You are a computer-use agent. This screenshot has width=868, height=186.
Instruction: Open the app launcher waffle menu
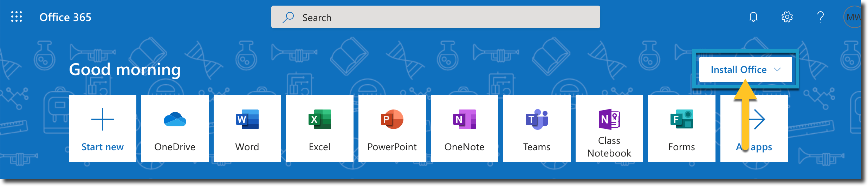[x=17, y=17]
